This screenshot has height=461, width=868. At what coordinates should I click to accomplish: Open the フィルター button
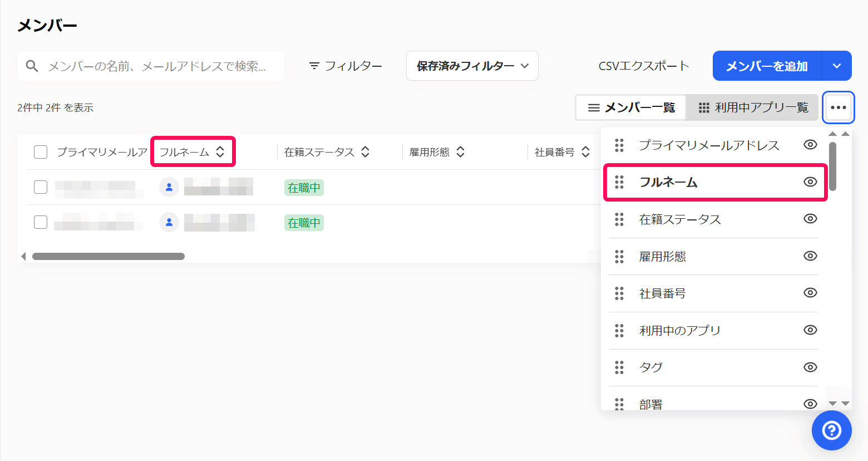(346, 66)
